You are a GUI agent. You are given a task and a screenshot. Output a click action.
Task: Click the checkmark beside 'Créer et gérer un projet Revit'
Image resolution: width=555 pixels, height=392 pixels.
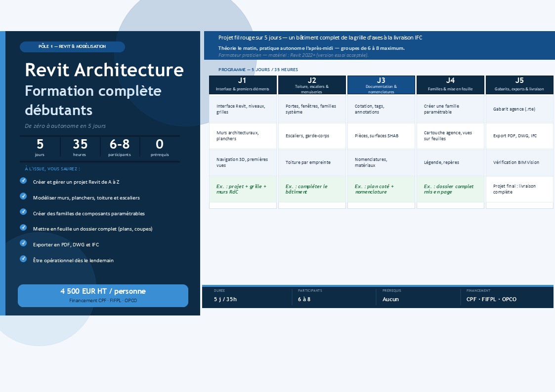23,181
